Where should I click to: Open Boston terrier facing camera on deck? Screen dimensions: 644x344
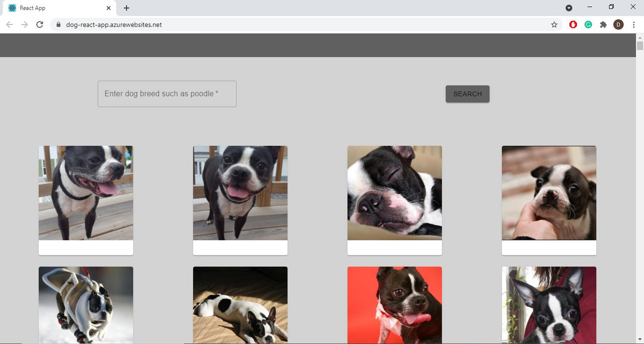[240, 193]
